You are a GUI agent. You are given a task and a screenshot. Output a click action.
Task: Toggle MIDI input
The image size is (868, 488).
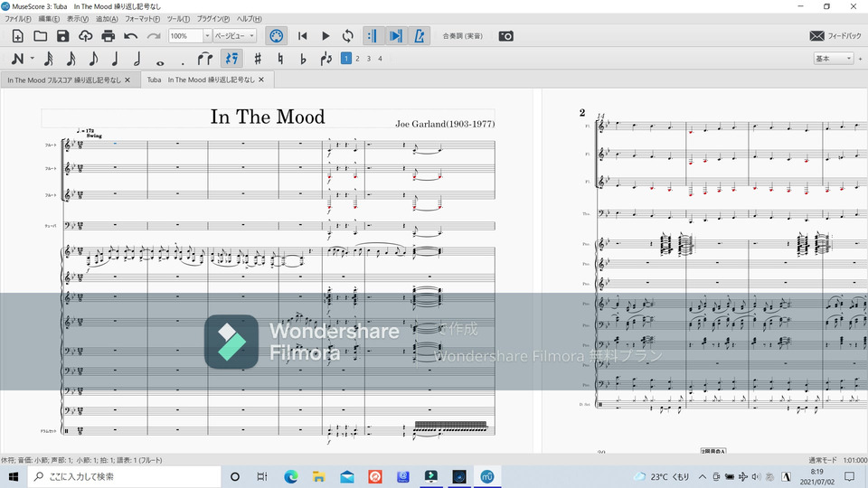[276, 36]
